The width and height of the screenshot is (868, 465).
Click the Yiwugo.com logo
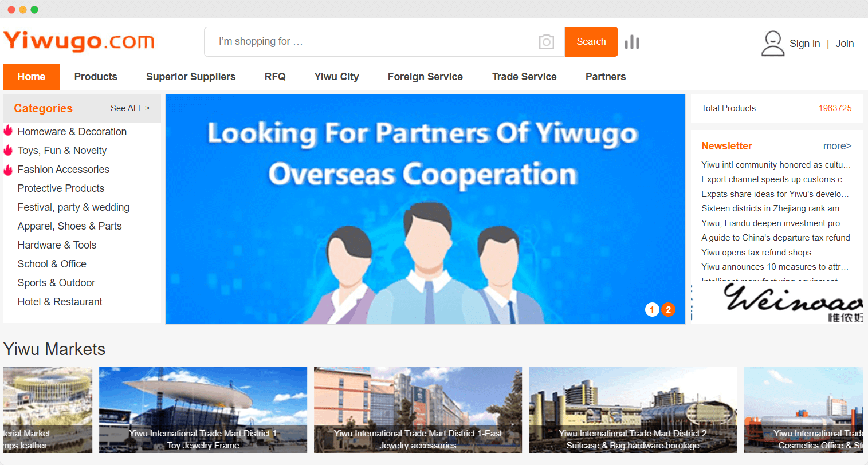pyautogui.click(x=79, y=41)
